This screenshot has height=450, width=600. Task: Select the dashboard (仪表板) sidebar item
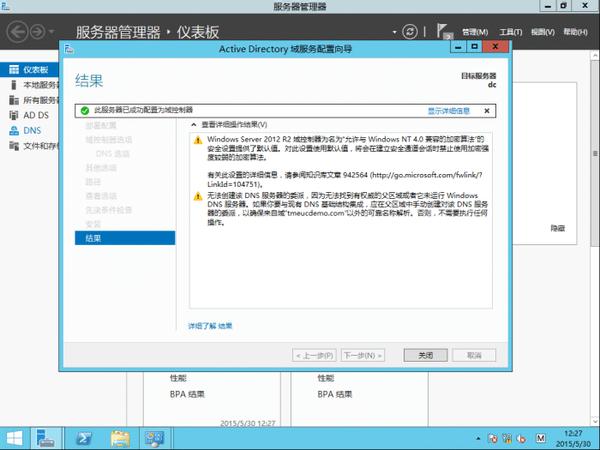tap(29, 69)
